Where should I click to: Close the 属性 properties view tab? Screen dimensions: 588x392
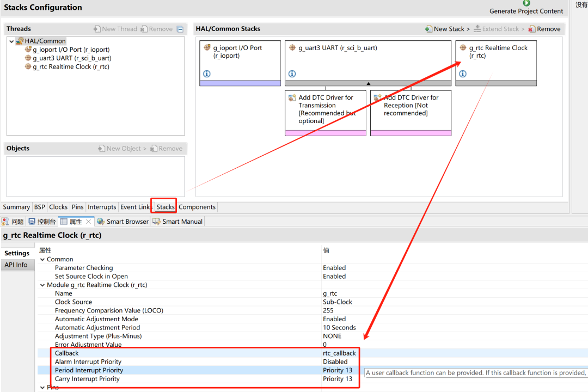pos(89,222)
